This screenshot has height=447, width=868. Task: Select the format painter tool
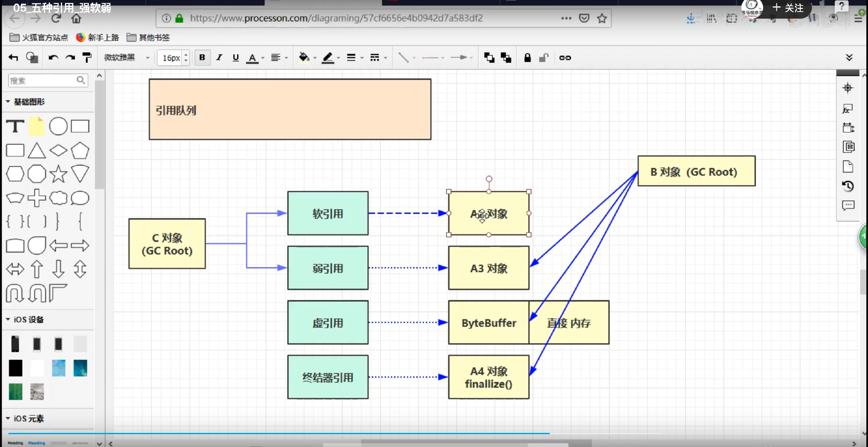point(87,58)
